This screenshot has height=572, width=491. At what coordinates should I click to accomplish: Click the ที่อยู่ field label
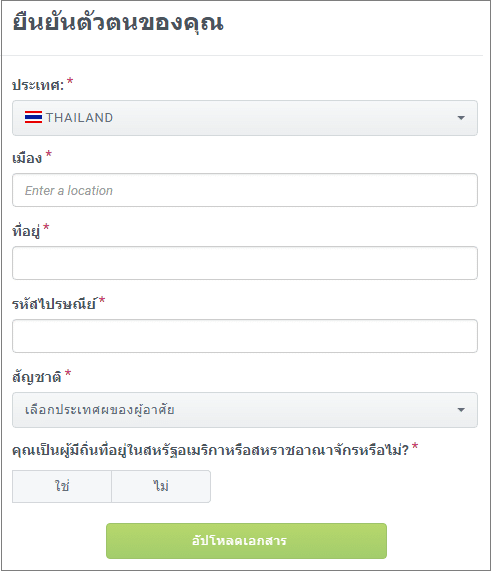(x=26, y=231)
